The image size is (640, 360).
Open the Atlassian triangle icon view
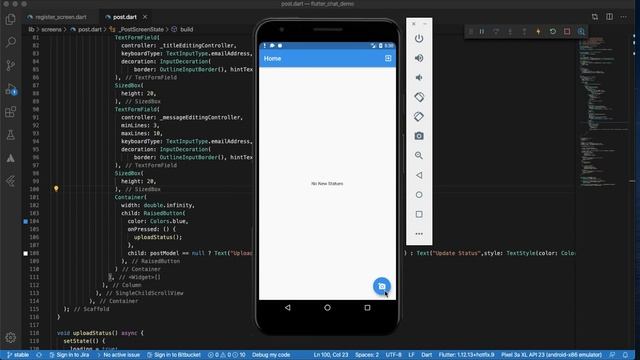(x=11, y=158)
